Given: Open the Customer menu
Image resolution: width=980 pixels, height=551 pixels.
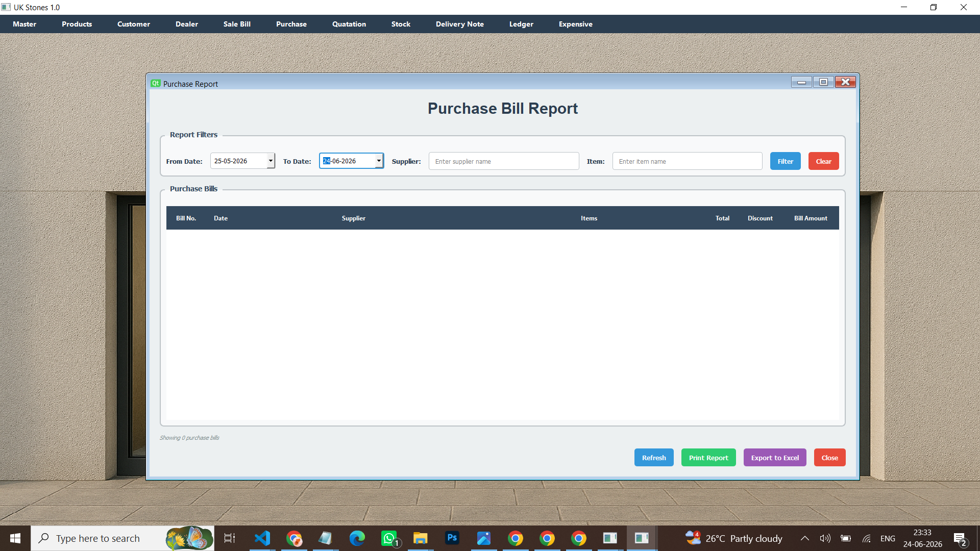Looking at the screenshot, I should click(x=133, y=24).
